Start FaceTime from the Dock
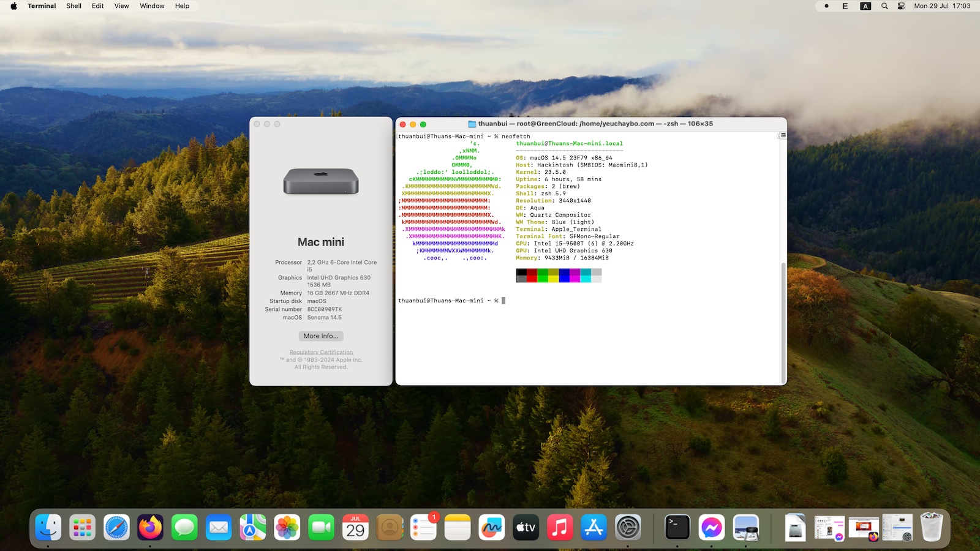The width and height of the screenshot is (980, 551). click(322, 527)
